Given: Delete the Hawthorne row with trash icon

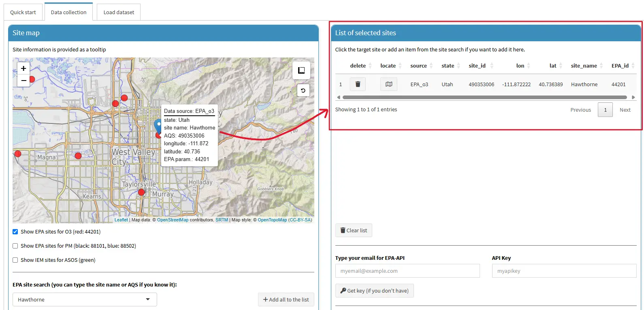Looking at the screenshot, I should click(x=358, y=84).
